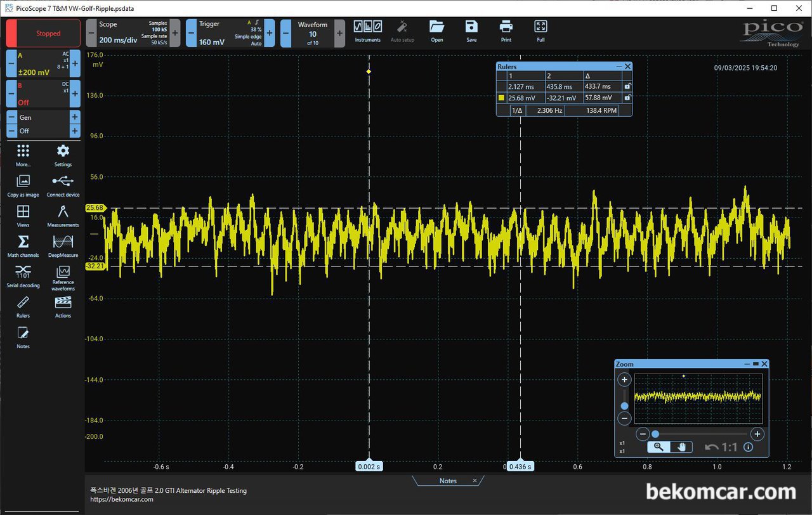Lower the Trigger threshold with minus
The image size is (812, 515).
(191, 33)
